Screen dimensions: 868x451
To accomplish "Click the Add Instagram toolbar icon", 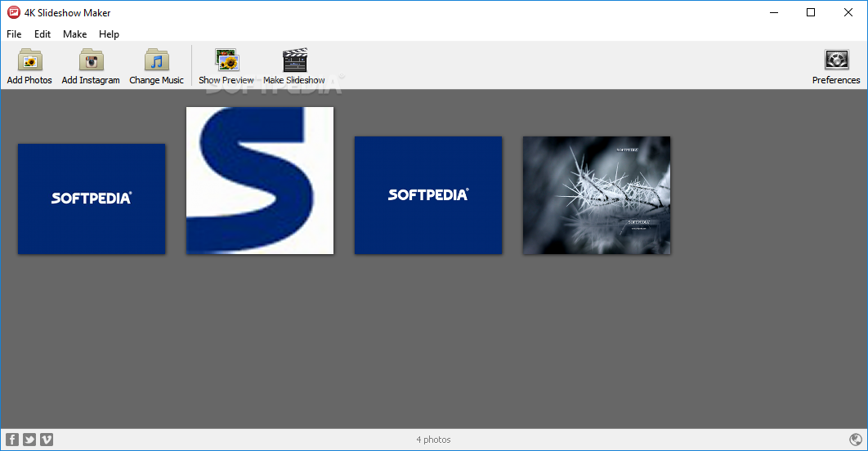I will (x=91, y=60).
